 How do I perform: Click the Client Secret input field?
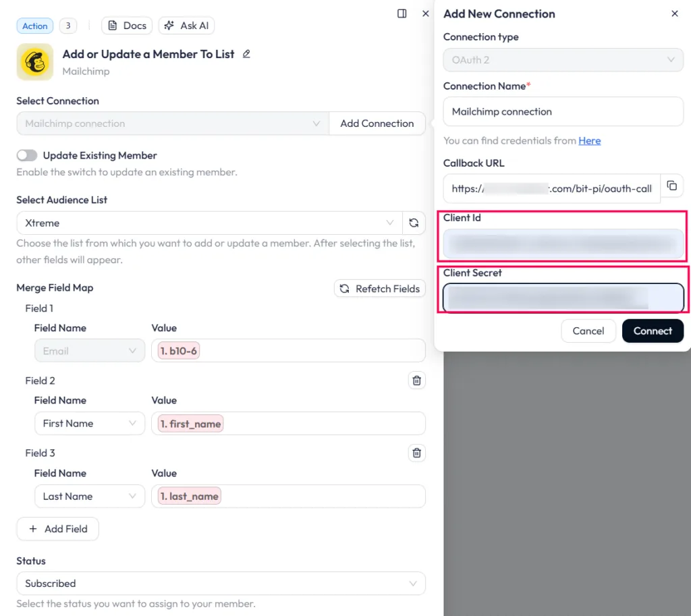pyautogui.click(x=563, y=298)
